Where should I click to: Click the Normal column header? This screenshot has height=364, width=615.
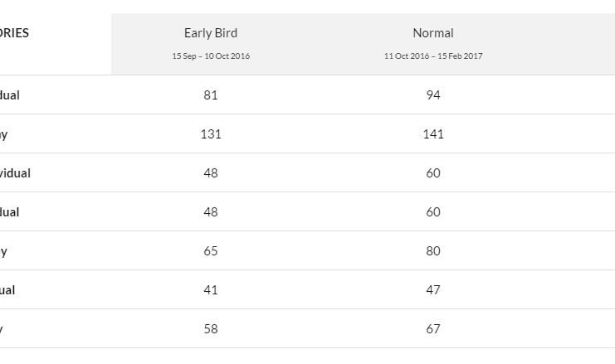[433, 33]
